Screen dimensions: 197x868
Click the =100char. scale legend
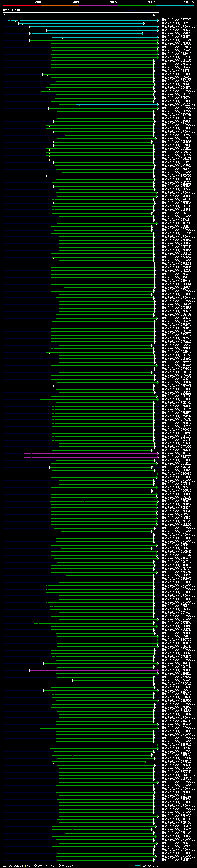[x=147, y=866]
